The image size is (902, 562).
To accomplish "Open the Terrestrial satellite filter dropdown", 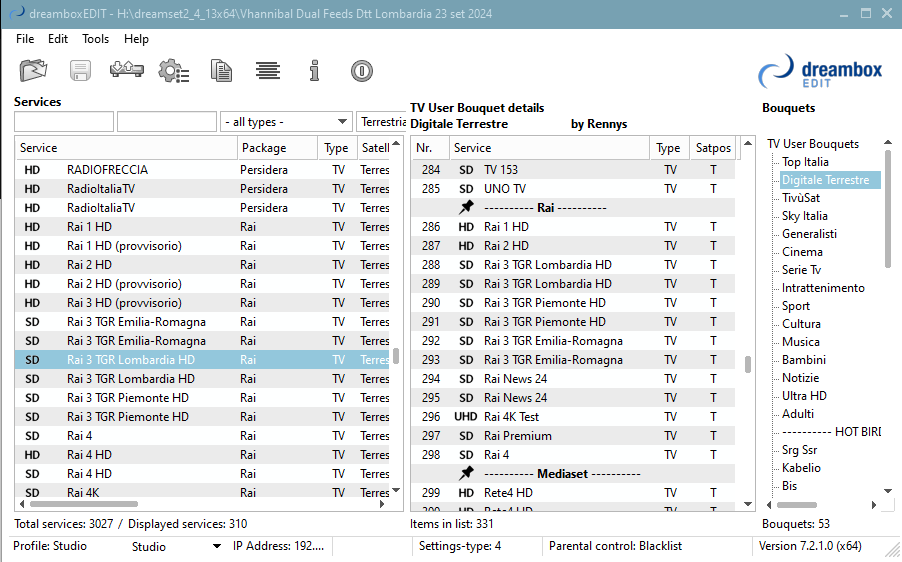I will [381, 122].
